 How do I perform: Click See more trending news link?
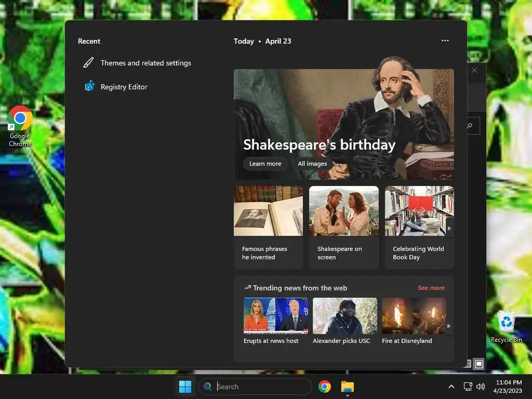coord(431,288)
